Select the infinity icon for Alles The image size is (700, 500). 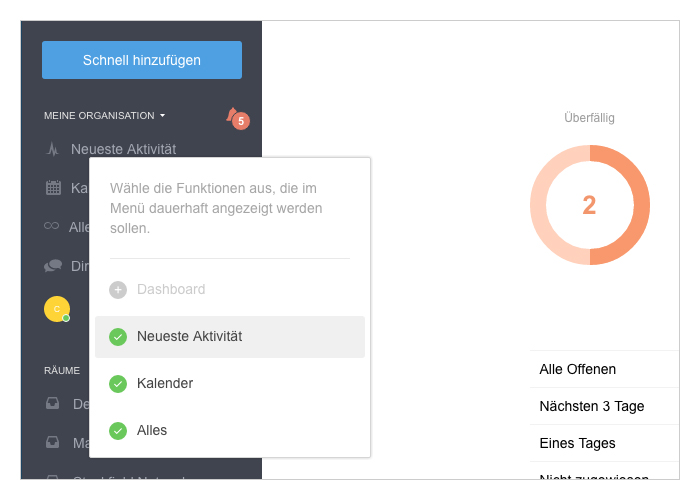[x=51, y=226]
